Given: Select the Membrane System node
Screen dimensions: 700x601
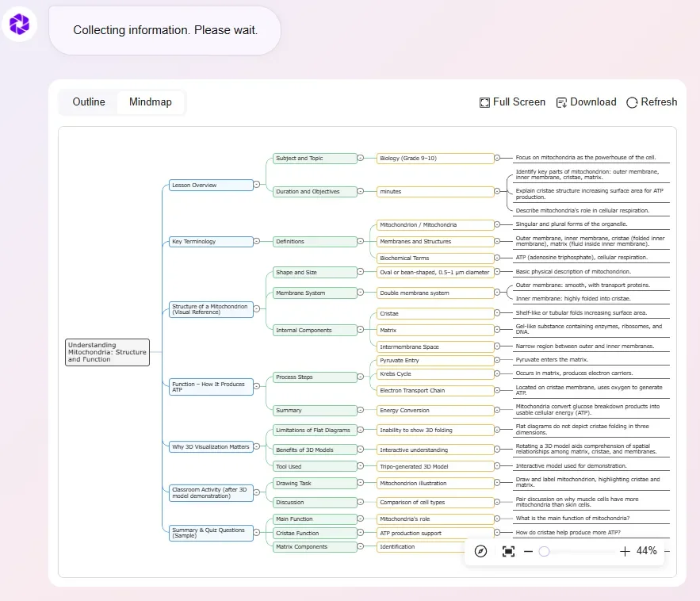Looking at the screenshot, I should [x=315, y=293].
